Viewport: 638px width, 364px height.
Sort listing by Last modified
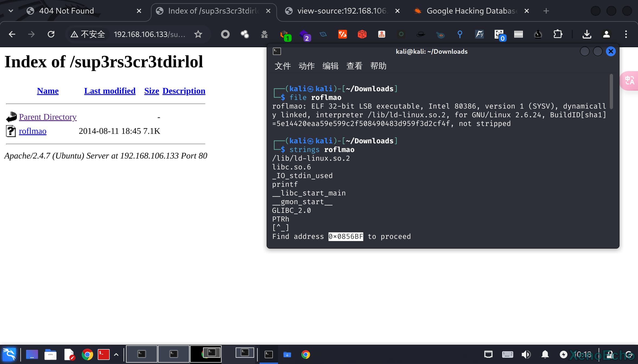point(110,91)
